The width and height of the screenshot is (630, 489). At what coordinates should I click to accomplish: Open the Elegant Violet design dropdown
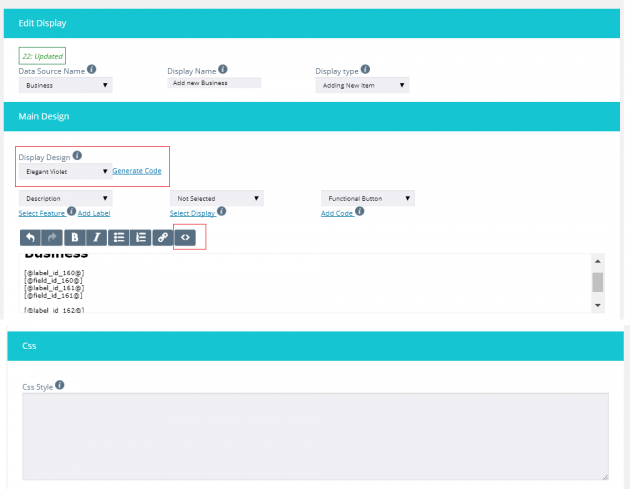coord(65,172)
